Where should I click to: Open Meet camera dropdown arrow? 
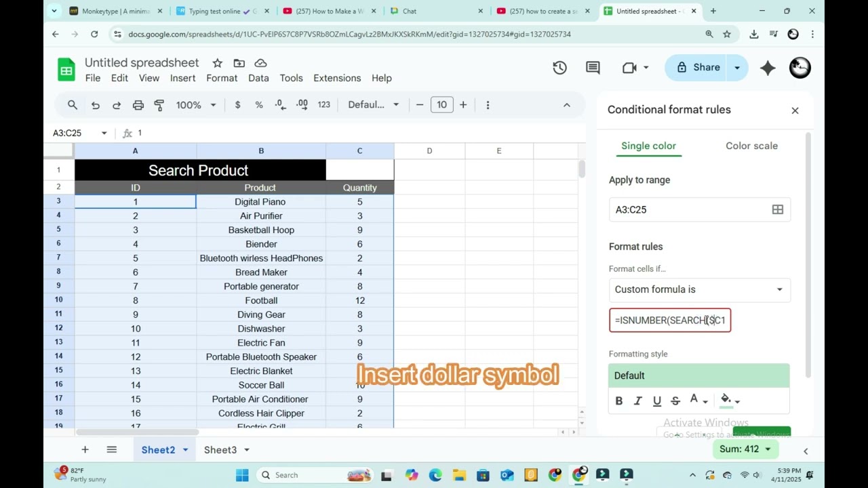646,67
